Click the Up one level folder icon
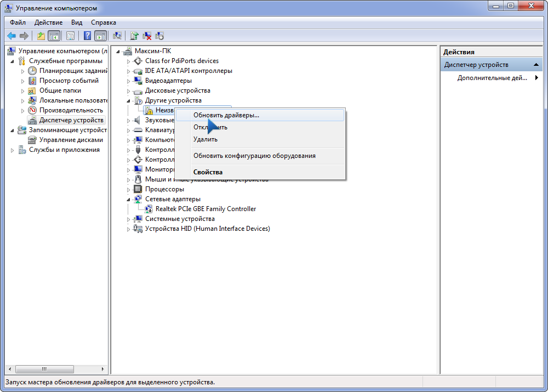This screenshot has width=548, height=392. 41,36
